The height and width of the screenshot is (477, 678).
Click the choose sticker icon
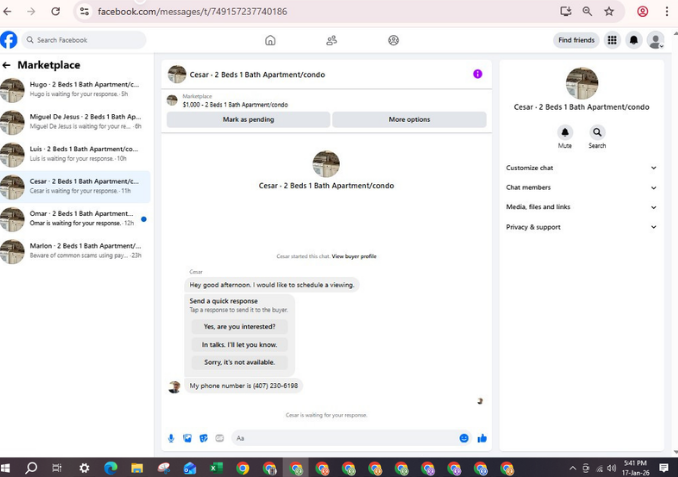pyautogui.click(x=203, y=439)
